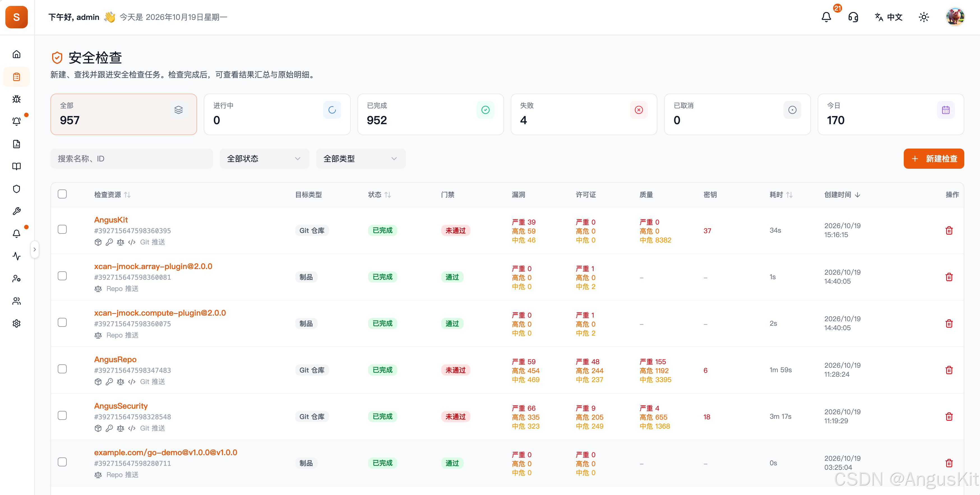The image size is (980, 495).
Task: Open the AngusSecurity check link
Action: (x=121, y=406)
